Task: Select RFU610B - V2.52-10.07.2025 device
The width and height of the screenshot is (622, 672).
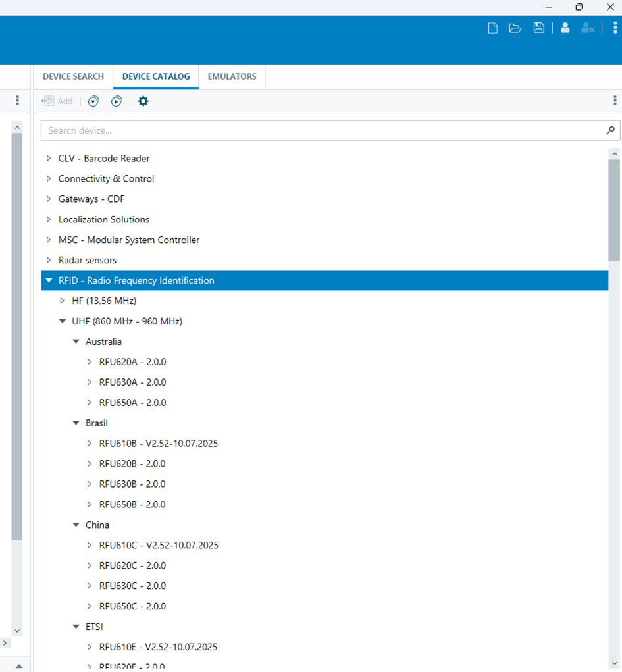Action: pos(158,444)
